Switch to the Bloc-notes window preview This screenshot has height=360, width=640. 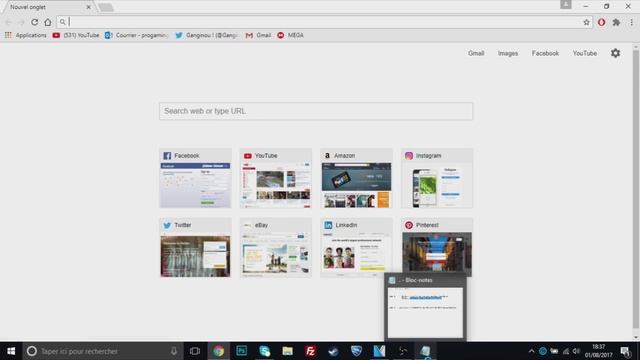(x=425, y=308)
